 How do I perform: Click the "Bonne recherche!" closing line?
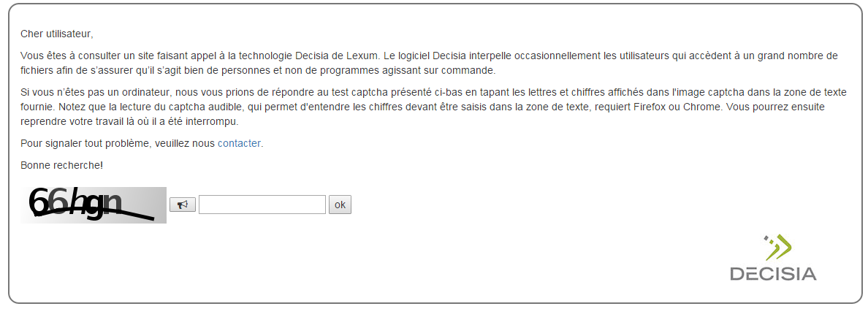(x=62, y=165)
